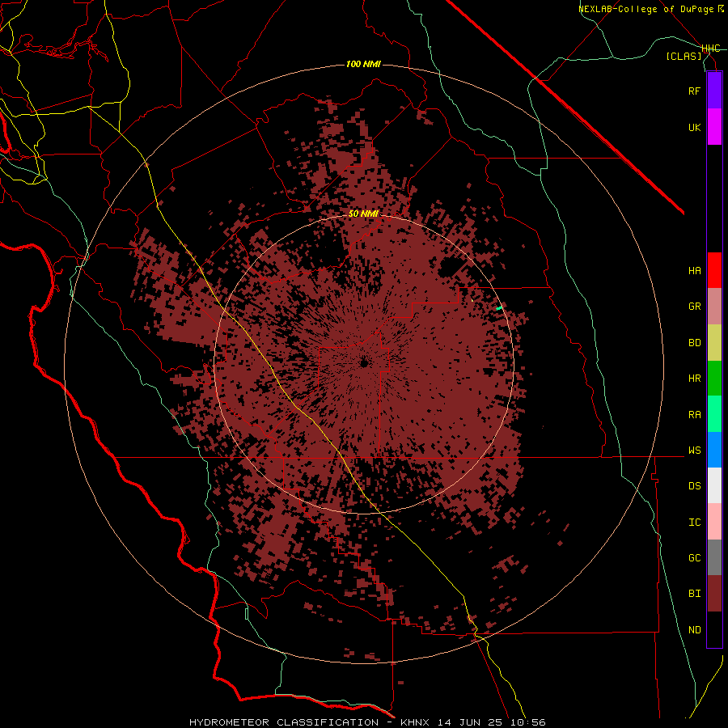Click the BD legend label

694,343
